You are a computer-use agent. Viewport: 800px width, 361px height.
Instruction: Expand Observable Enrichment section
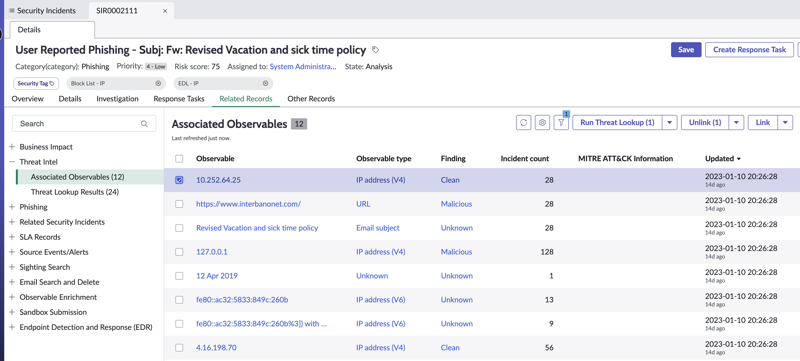pos(12,297)
